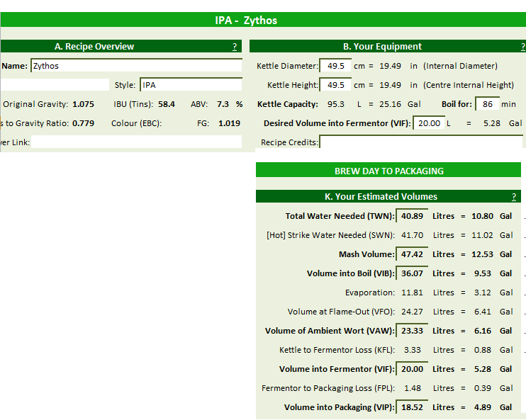526x420 pixels.
Task: Select Total Water Needed value 40.89
Action: 412,216
